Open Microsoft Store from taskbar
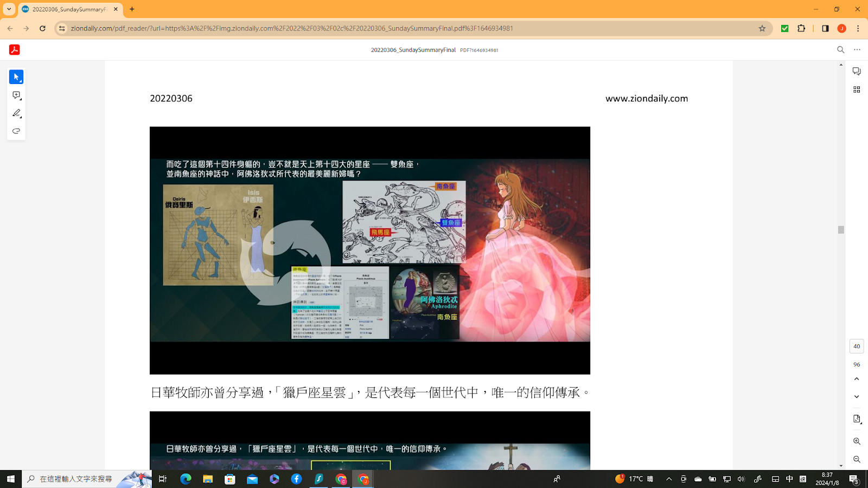The width and height of the screenshot is (868, 488). 230,479
